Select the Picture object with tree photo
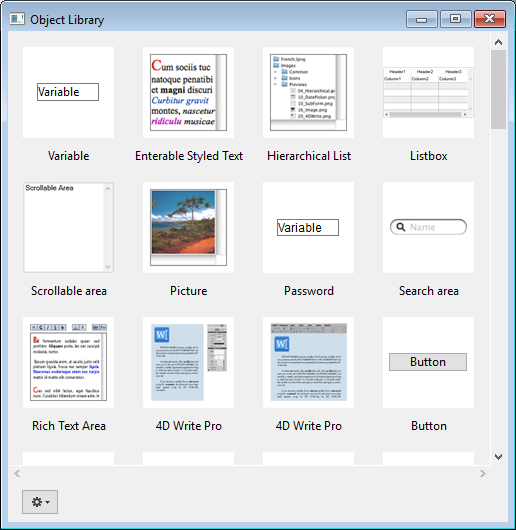This screenshot has width=516, height=530. pyautogui.click(x=188, y=227)
